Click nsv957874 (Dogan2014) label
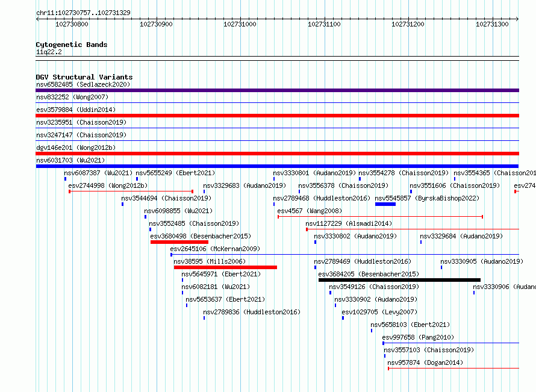536x392 pixels. point(425,362)
